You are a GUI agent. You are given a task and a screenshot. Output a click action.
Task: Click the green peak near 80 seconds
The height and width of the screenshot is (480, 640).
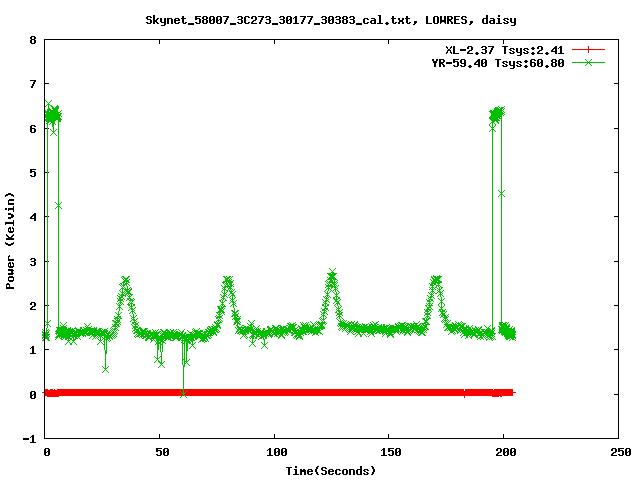point(228,280)
